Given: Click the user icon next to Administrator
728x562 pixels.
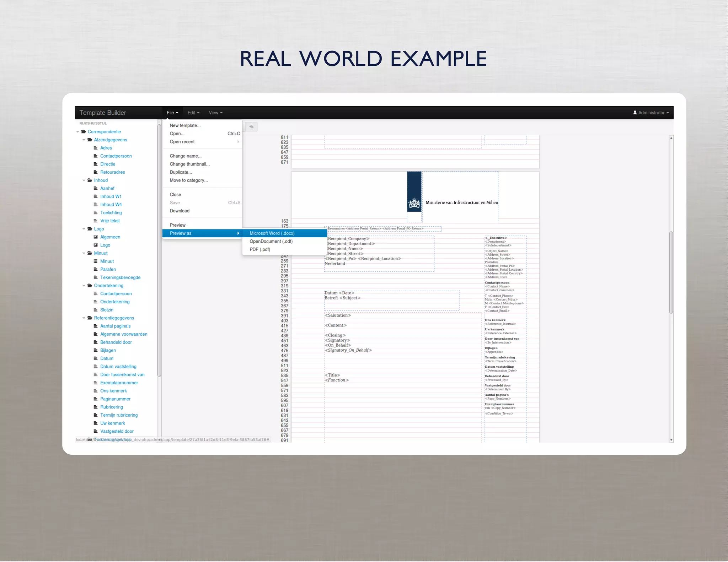Looking at the screenshot, I should tap(635, 113).
